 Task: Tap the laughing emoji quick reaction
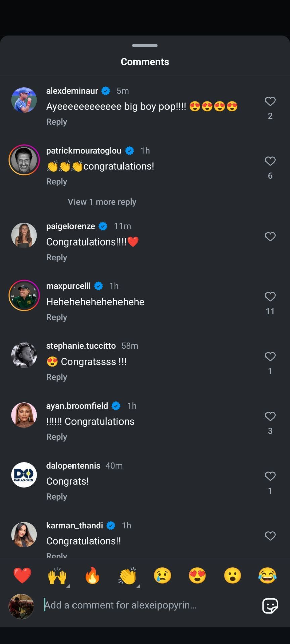point(267,576)
